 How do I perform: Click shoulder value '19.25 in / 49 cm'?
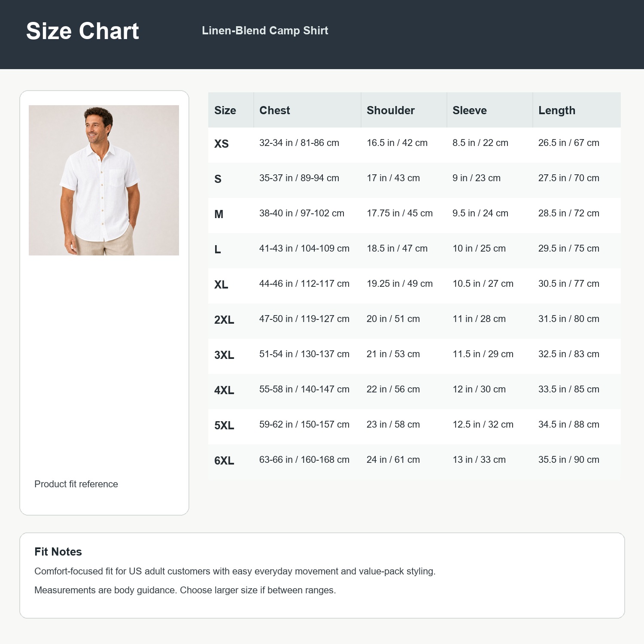pyautogui.click(x=400, y=284)
